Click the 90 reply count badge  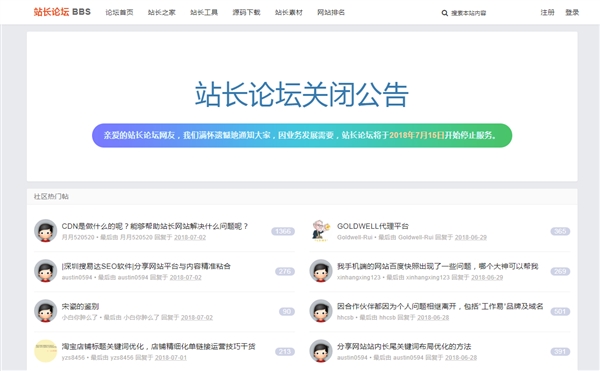pyautogui.click(x=287, y=311)
